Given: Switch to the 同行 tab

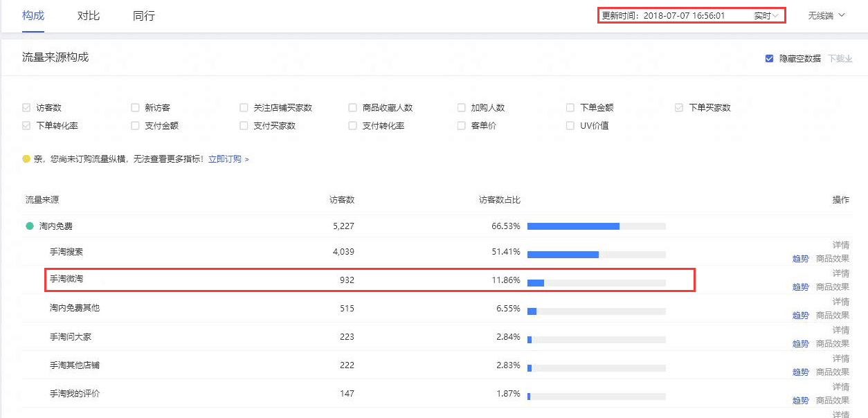Looking at the screenshot, I should (144, 15).
